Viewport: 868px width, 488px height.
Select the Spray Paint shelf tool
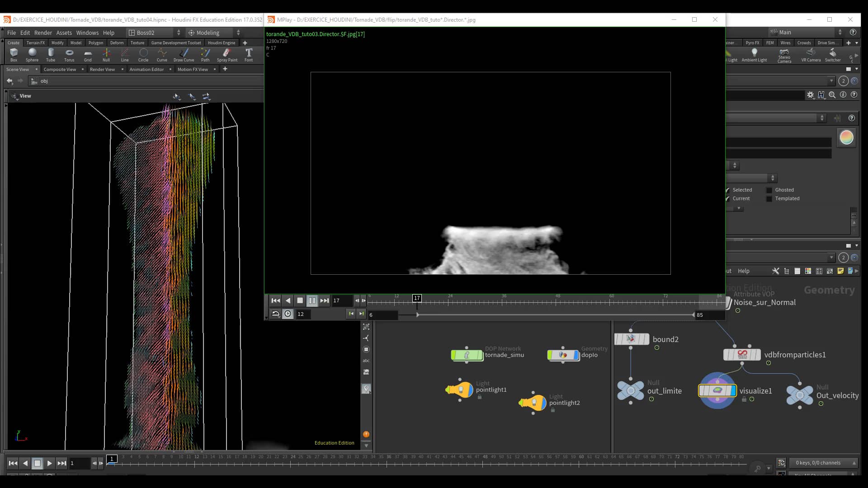coord(227,55)
